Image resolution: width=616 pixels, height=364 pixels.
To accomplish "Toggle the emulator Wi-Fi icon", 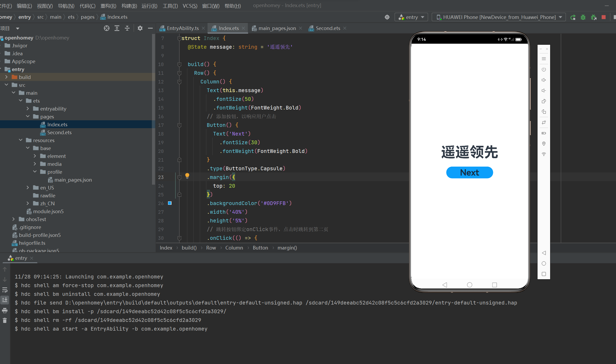I will 544,154.
